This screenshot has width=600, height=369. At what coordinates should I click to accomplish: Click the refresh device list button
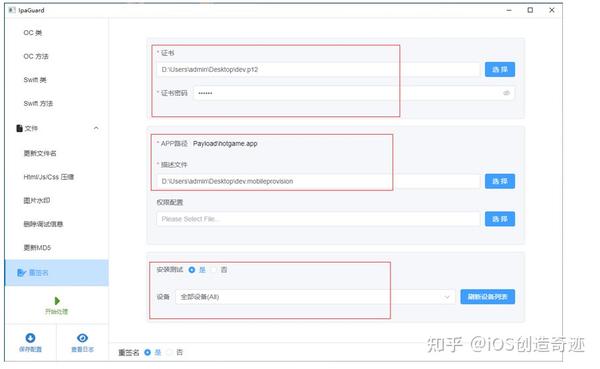(x=488, y=297)
